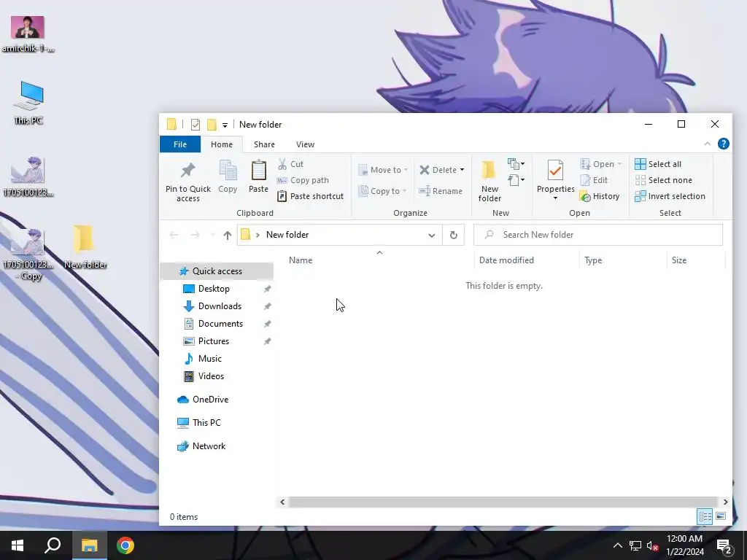The image size is (747, 560).
Task: Open taskbar Search magnifier
Action: point(53,545)
